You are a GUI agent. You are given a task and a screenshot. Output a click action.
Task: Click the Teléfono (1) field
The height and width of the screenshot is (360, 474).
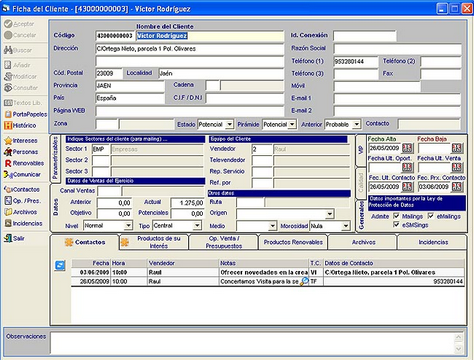tap(356, 61)
